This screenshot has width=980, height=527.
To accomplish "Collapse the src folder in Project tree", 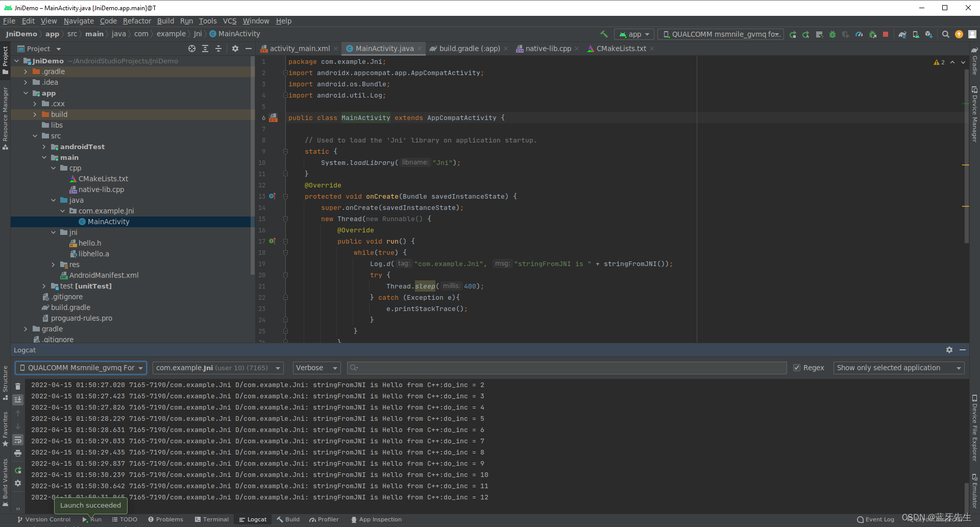I will [x=35, y=135].
